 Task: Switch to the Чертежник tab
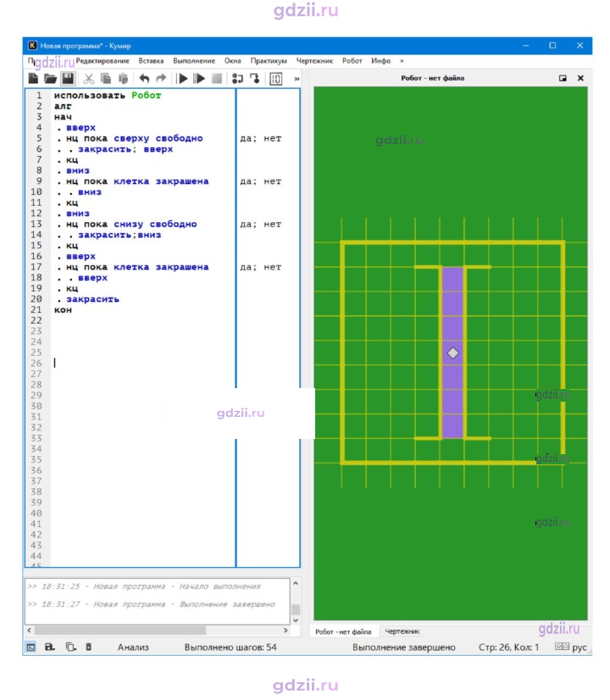click(402, 631)
